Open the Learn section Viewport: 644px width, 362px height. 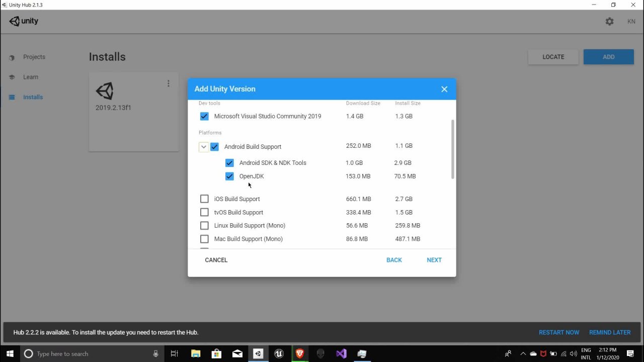click(31, 77)
